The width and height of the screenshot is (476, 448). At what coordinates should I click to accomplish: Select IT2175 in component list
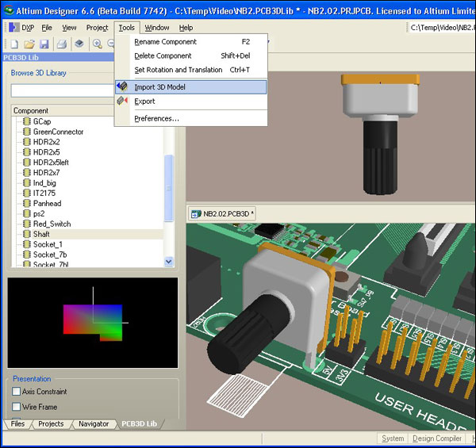point(44,193)
